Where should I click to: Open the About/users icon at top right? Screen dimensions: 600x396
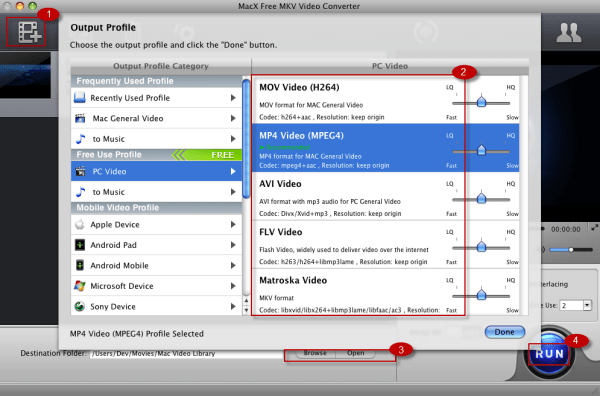[569, 33]
